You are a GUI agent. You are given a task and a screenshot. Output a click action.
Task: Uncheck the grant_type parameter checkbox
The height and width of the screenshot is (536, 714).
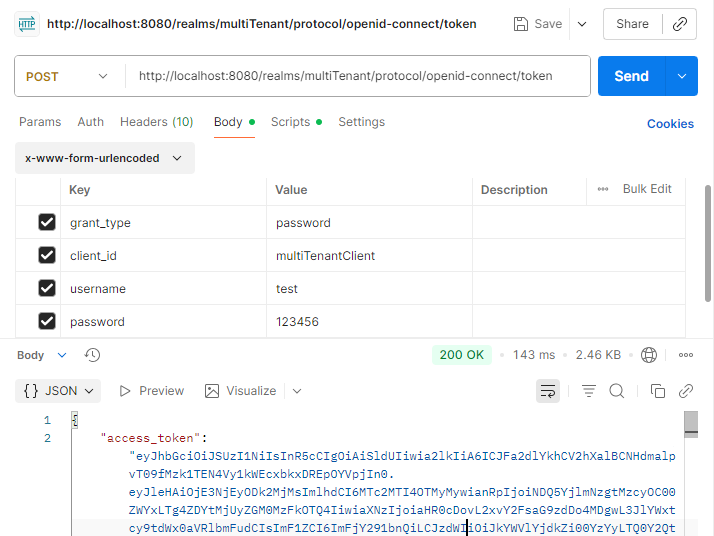click(x=47, y=223)
